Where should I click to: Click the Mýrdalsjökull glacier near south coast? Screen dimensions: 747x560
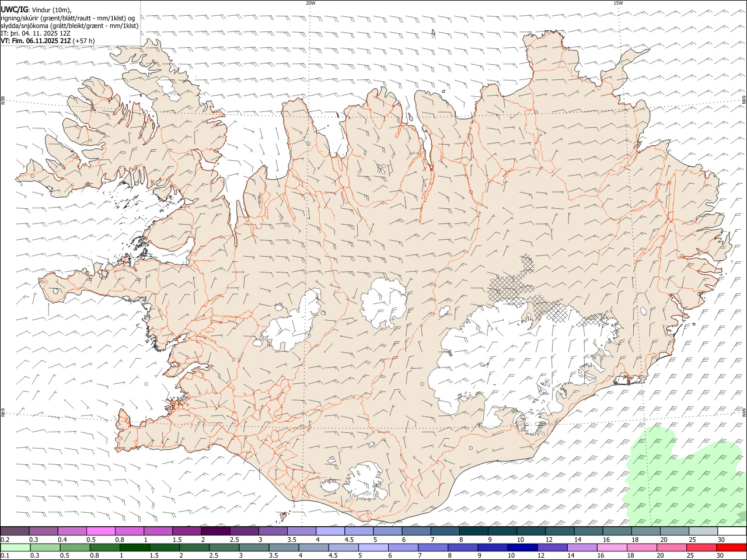click(x=365, y=481)
